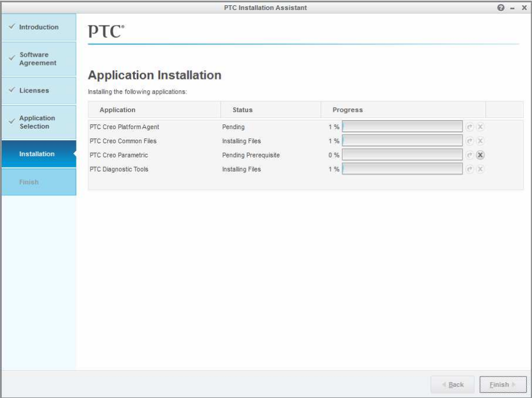Screen dimensions: 532x398
Task: Open the help question mark icon
Action: (x=501, y=8)
